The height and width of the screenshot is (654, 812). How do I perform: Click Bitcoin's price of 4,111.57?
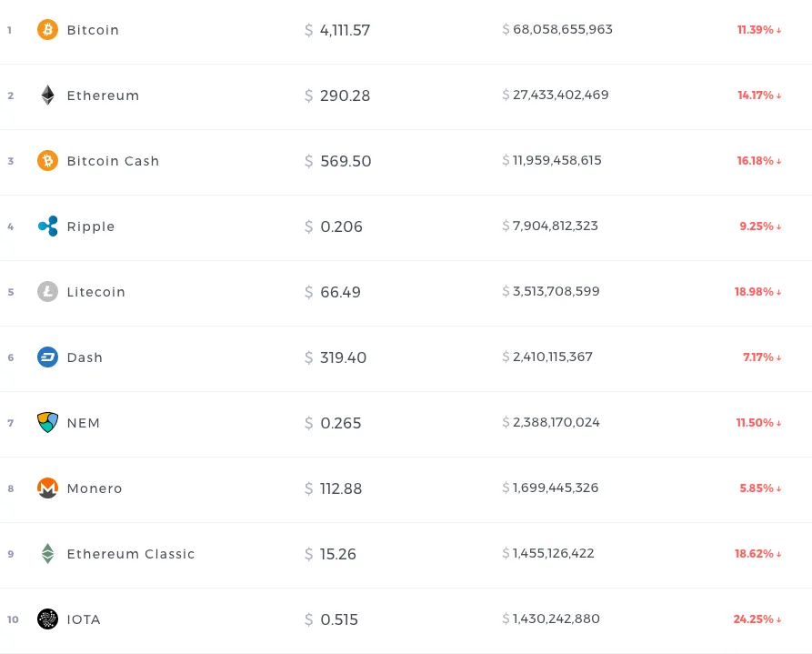point(345,30)
